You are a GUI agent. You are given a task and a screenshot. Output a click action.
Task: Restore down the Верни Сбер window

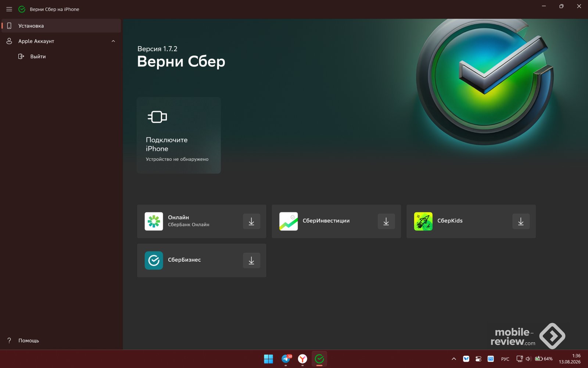click(x=562, y=6)
